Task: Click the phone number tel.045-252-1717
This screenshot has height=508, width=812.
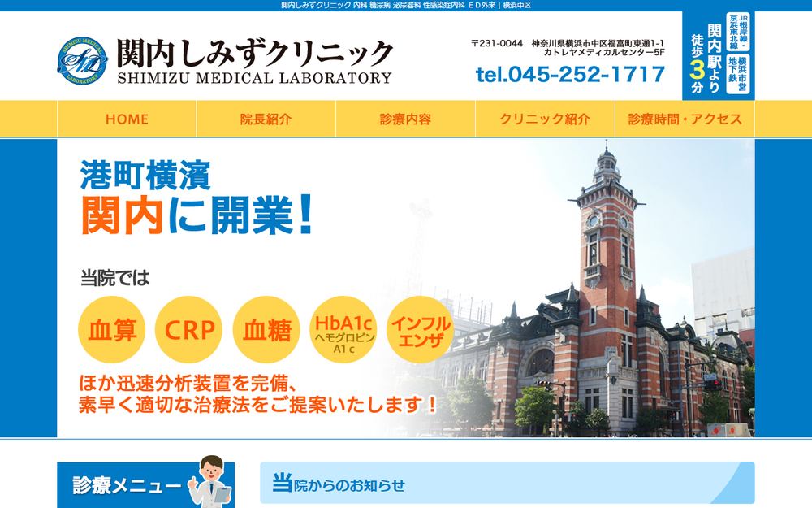Action: 570,74
